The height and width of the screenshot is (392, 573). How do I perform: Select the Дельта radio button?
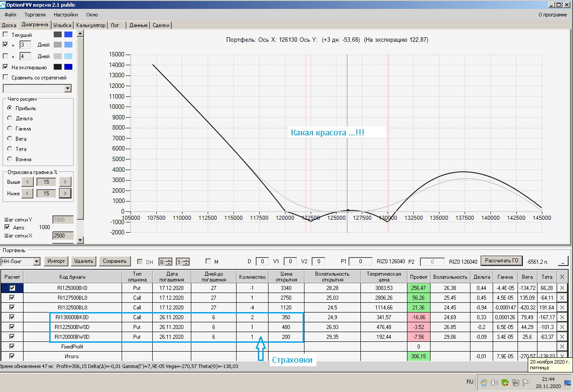click(10, 118)
